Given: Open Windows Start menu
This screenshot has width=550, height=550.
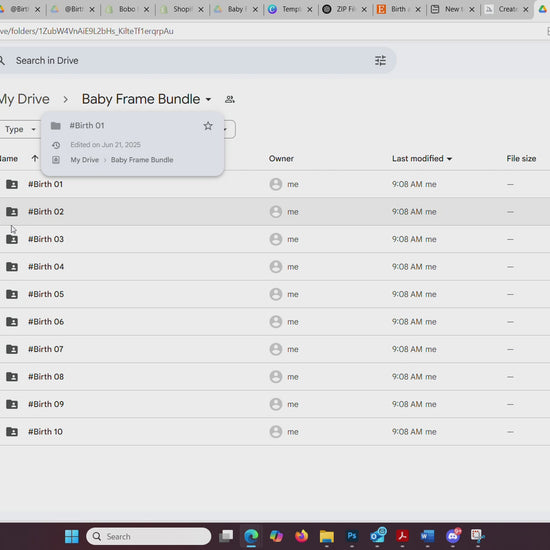Looking at the screenshot, I should 72,536.
